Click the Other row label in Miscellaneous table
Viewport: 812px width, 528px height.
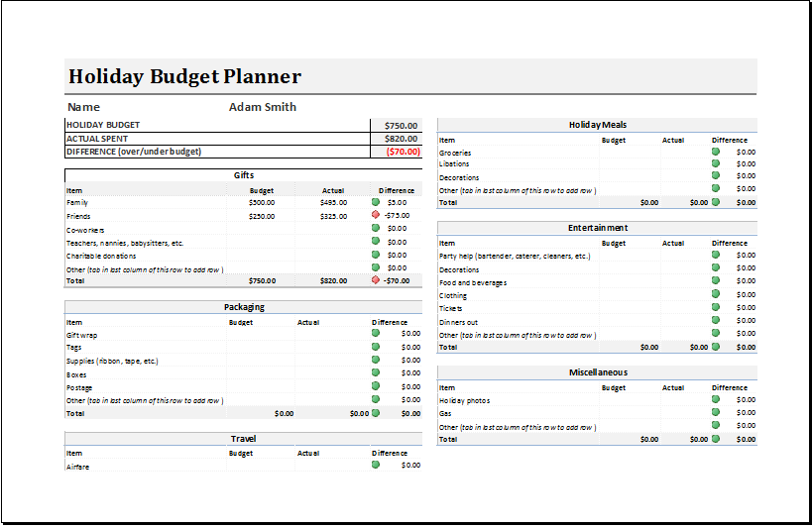(518, 427)
